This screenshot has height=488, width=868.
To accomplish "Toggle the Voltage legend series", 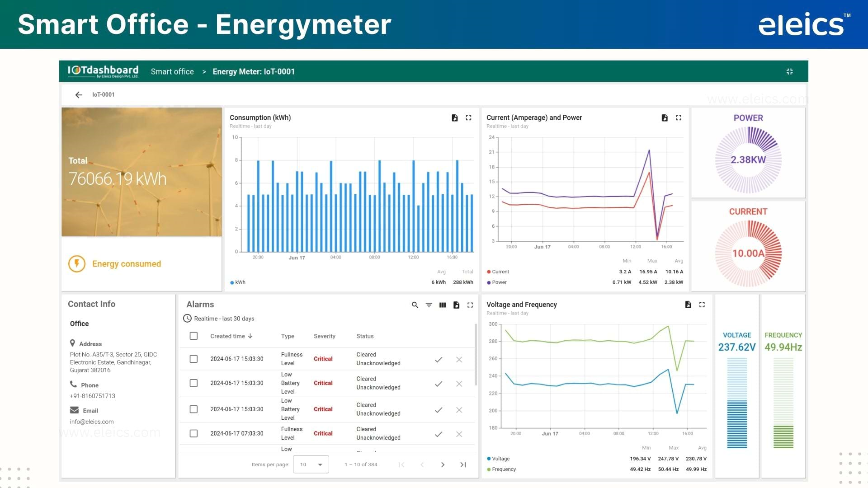I will coord(498,459).
